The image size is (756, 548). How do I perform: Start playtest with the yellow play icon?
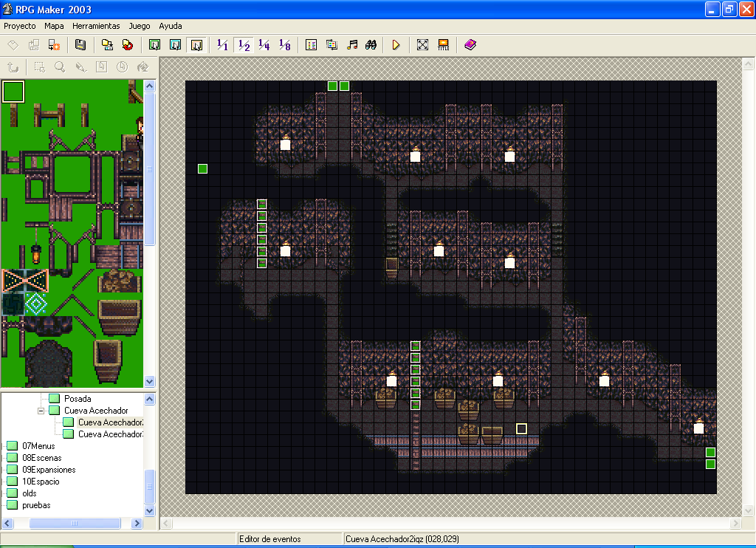tap(396, 45)
